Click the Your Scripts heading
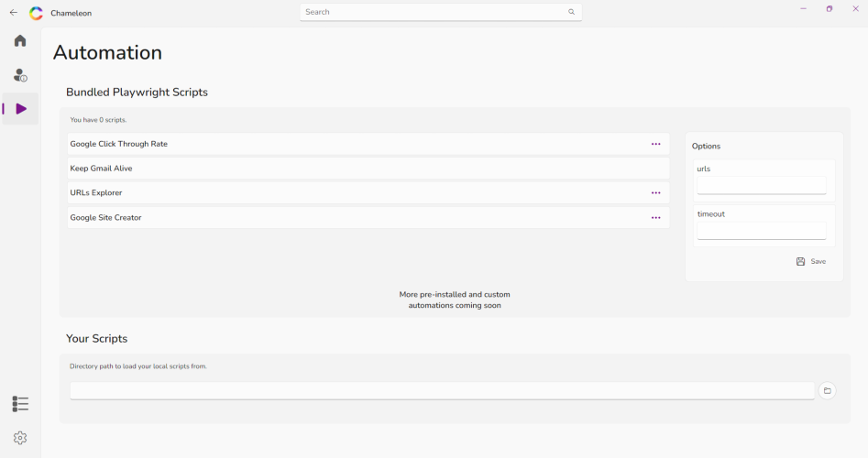 (97, 339)
